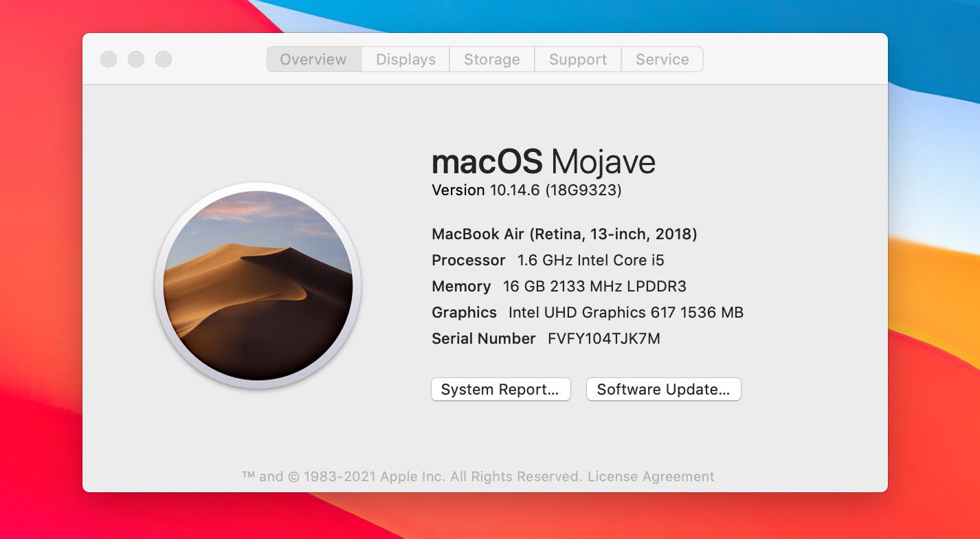Switch to the Overview tab
This screenshot has height=539, width=980.
click(x=314, y=59)
